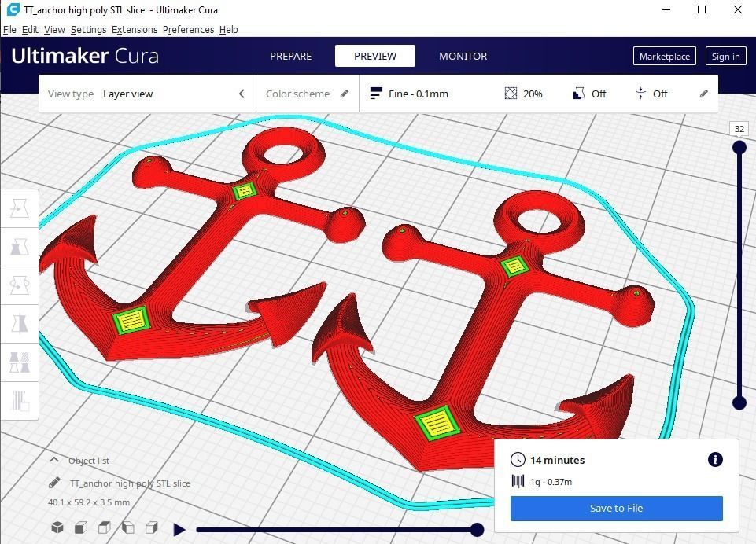Collapse the Object list chevron
This screenshot has height=544, width=756.
[x=54, y=460]
